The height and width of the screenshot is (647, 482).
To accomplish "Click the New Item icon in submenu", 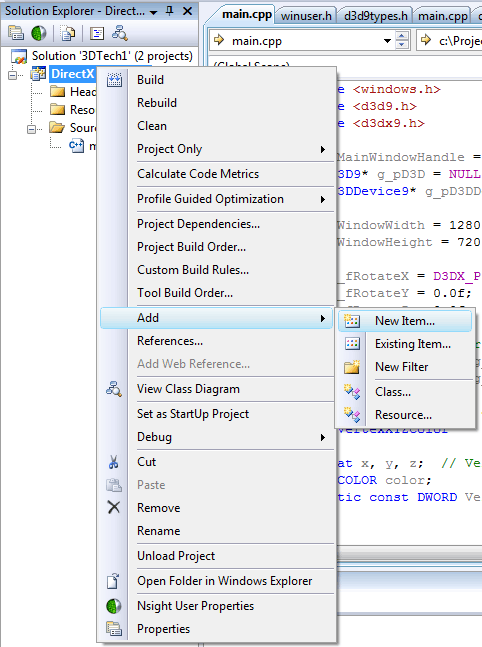I will tap(352, 321).
